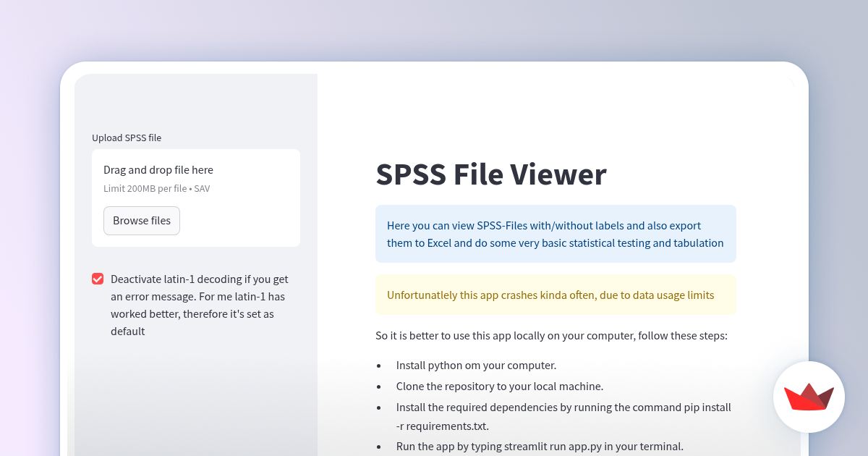
Task: Uncheck the Deactivate latin-1 decoding checkbox
Action: click(97, 278)
